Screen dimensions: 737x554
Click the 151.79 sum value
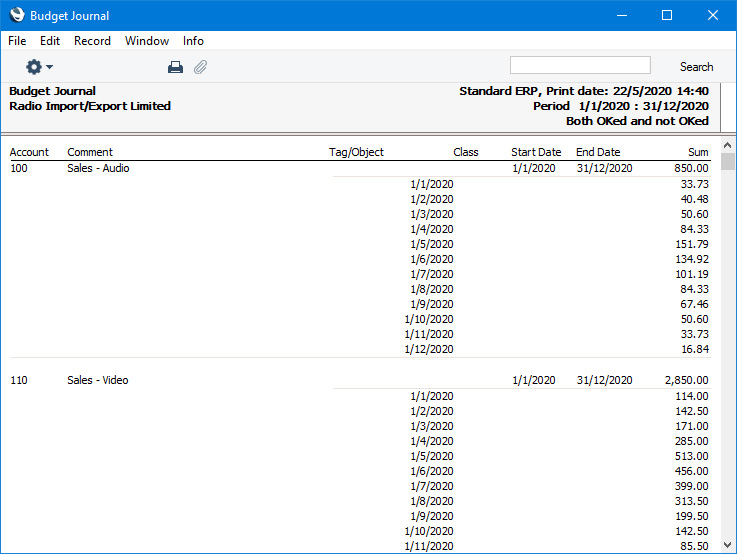tap(691, 244)
